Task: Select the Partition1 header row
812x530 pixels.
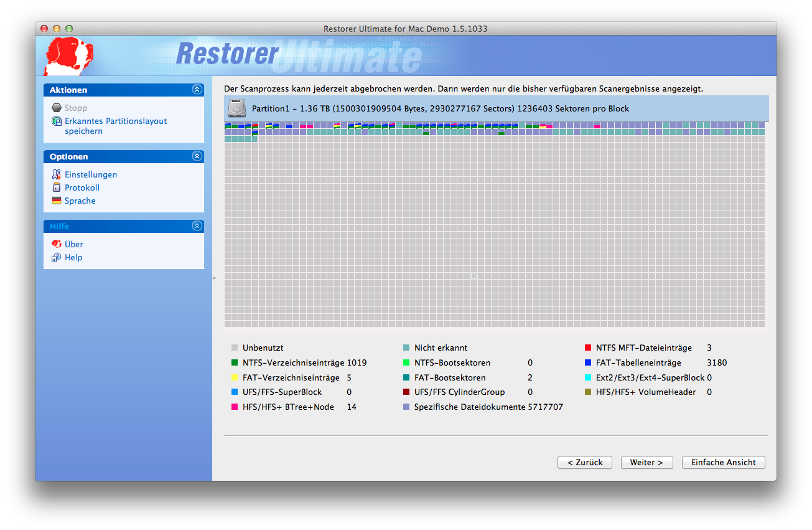Action: pyautogui.click(x=497, y=108)
